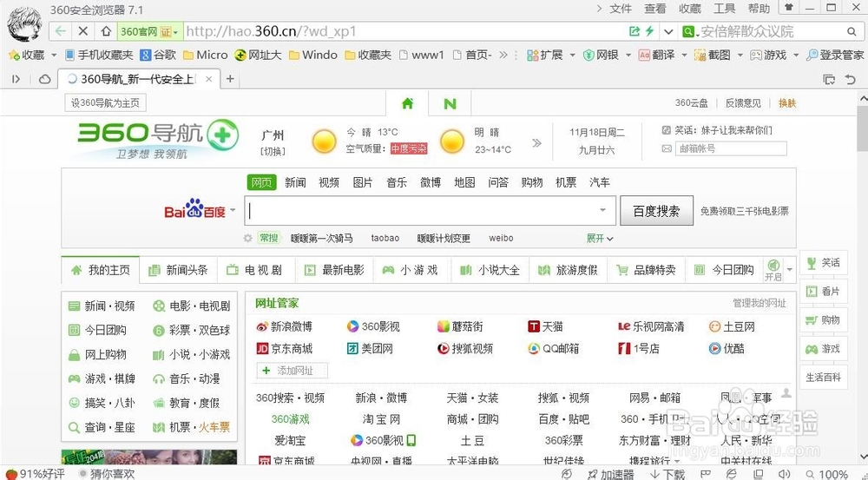Switch to the 今日团购 tab
Image resolution: width=868 pixels, height=480 pixels.
pos(724,270)
